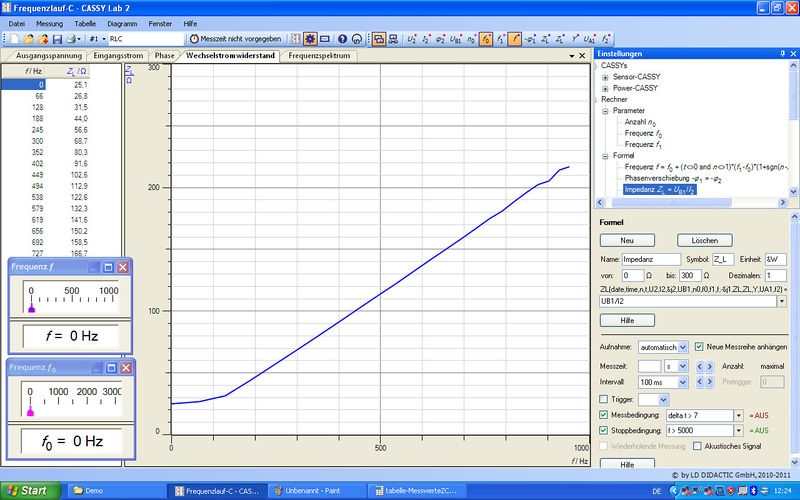Toggle the Messbedingung checkbox
This screenshot has width=800, height=500.
coord(602,415)
